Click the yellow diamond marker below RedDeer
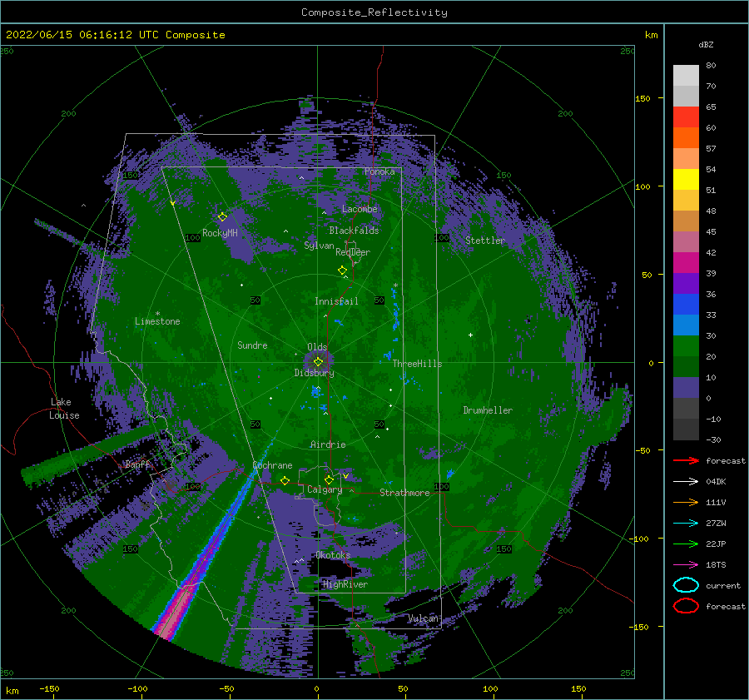The width and height of the screenshot is (749, 700). (x=343, y=271)
